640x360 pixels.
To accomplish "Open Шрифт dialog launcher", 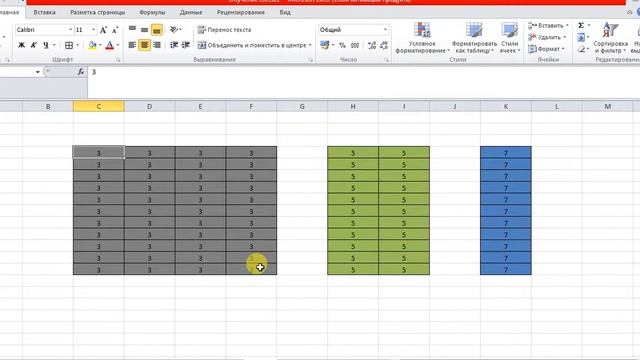I will tap(118, 60).
